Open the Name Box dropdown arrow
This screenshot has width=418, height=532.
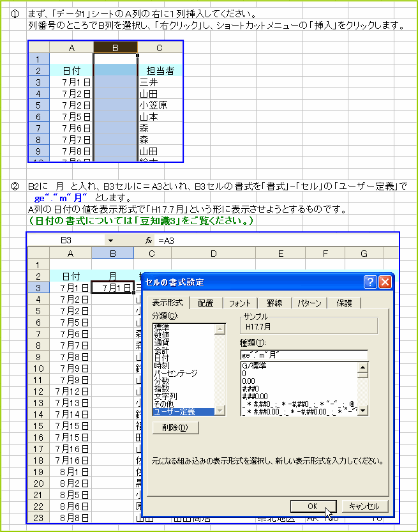coord(110,241)
